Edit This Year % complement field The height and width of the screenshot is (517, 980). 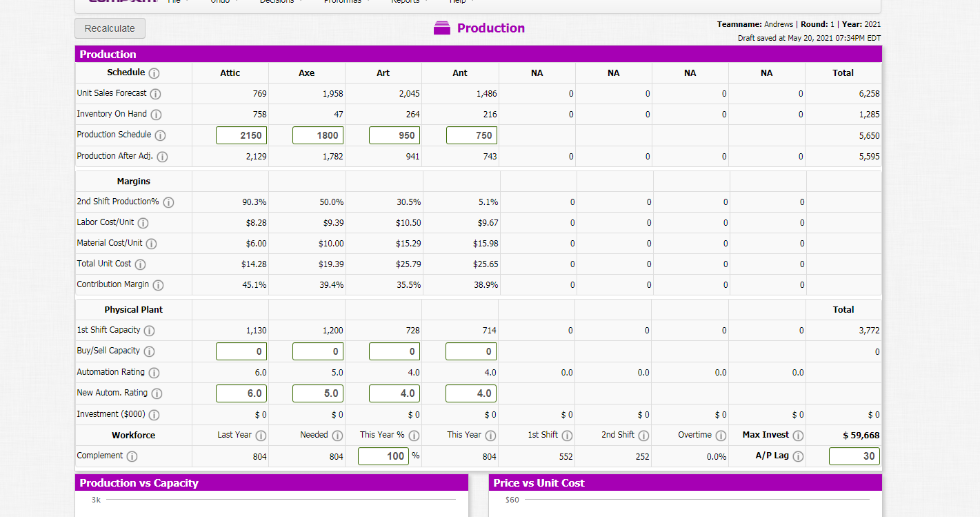383,456
